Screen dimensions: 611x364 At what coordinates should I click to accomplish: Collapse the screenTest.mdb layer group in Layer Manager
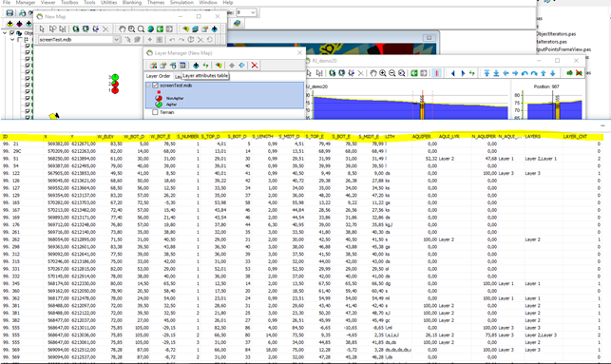pyautogui.click(x=148, y=86)
